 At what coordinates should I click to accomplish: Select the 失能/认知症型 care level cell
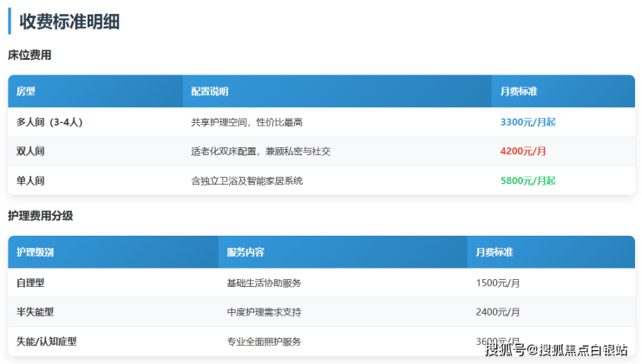point(47,341)
